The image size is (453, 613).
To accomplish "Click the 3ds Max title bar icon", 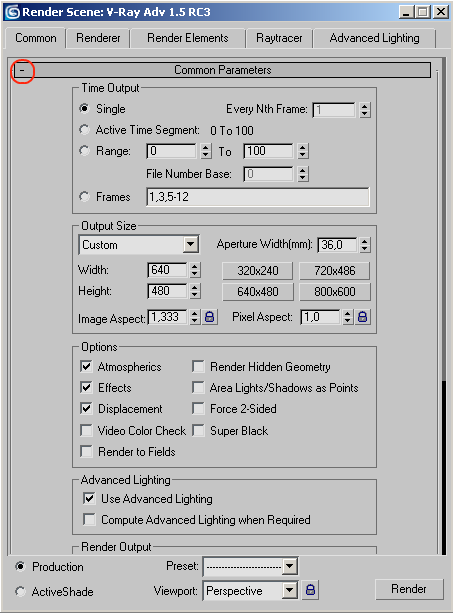I will [x=13, y=12].
